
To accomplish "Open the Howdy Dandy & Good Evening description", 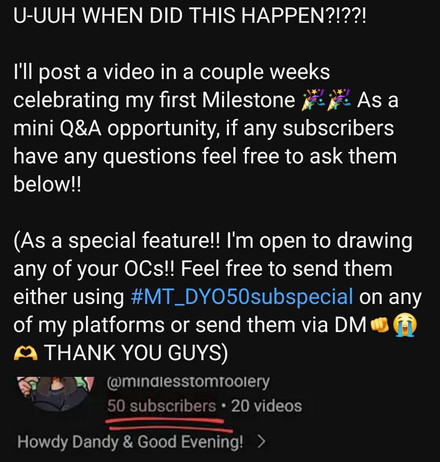I will [130, 442].
